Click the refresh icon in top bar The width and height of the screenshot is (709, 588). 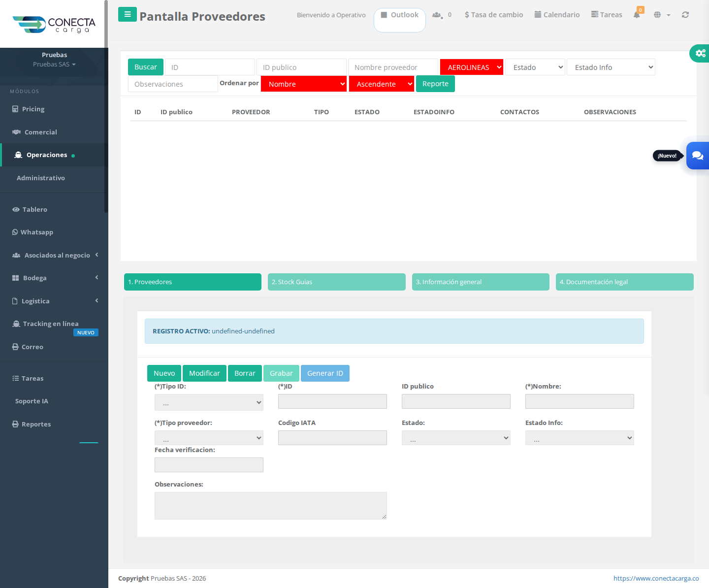[685, 15]
